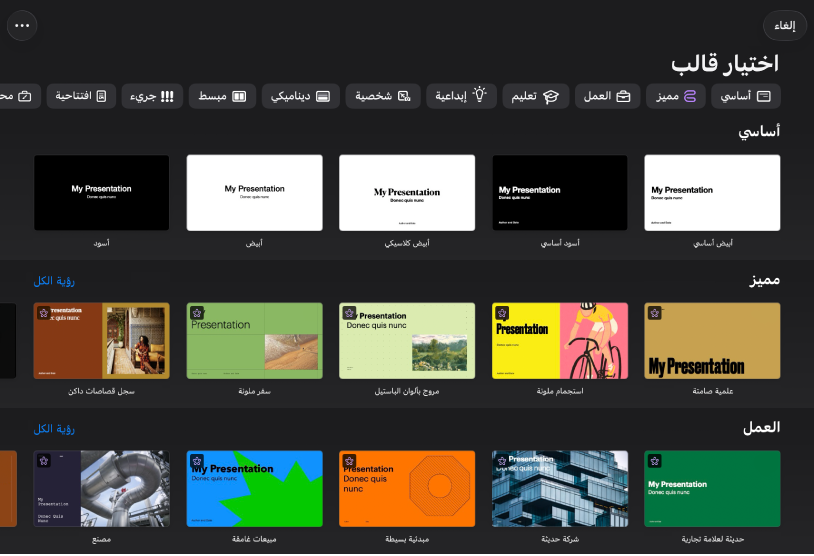Click the columns icon on مبسط
This screenshot has height=556, width=814.
tap(239, 96)
